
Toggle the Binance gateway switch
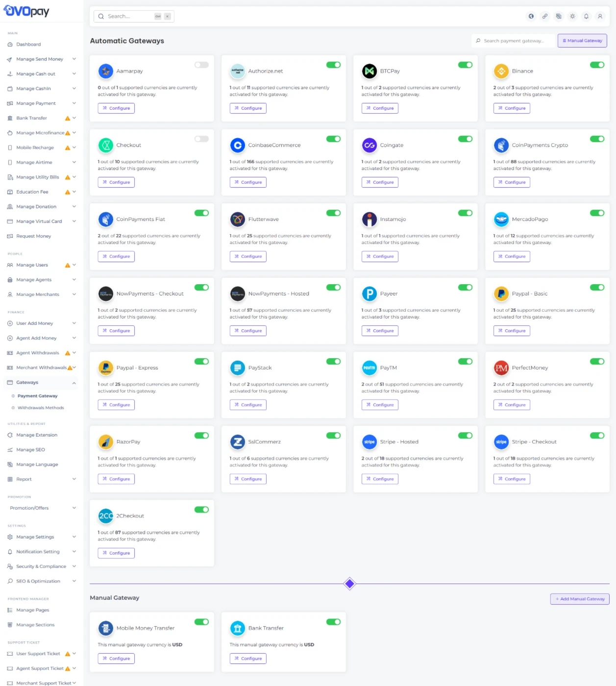[x=597, y=65]
